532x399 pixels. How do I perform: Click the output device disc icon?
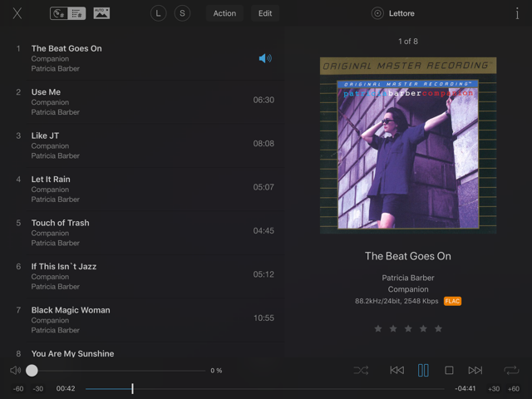(x=377, y=13)
